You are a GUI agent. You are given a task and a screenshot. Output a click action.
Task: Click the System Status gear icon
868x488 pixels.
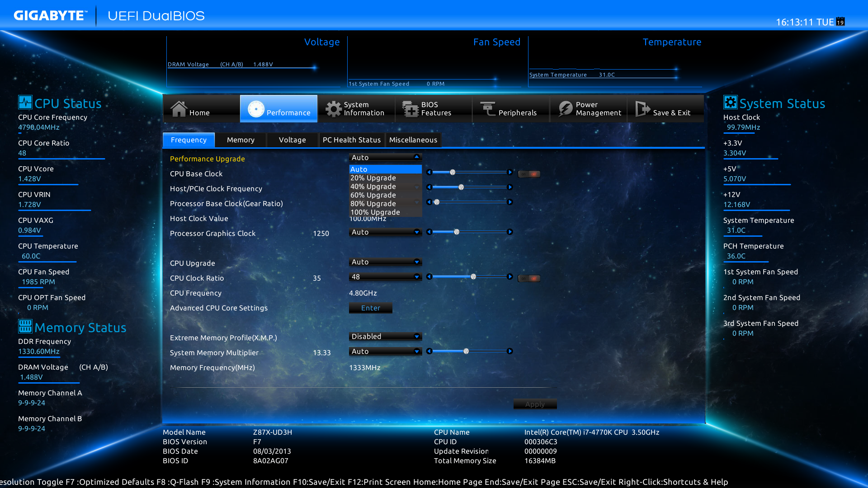(730, 103)
